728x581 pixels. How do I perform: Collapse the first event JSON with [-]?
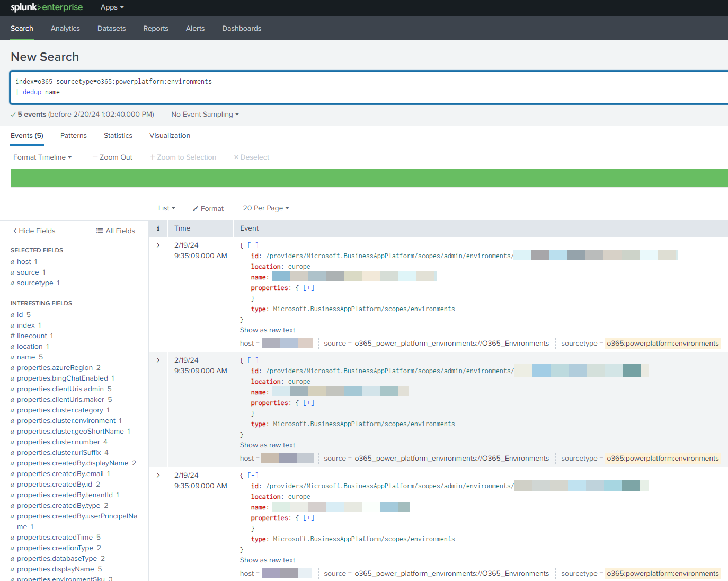pos(253,245)
